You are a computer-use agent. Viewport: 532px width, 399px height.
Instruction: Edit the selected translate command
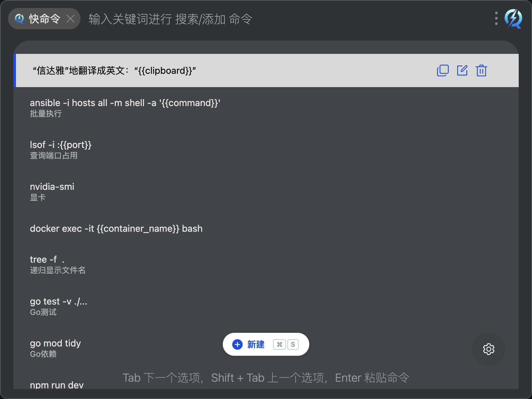click(x=462, y=70)
